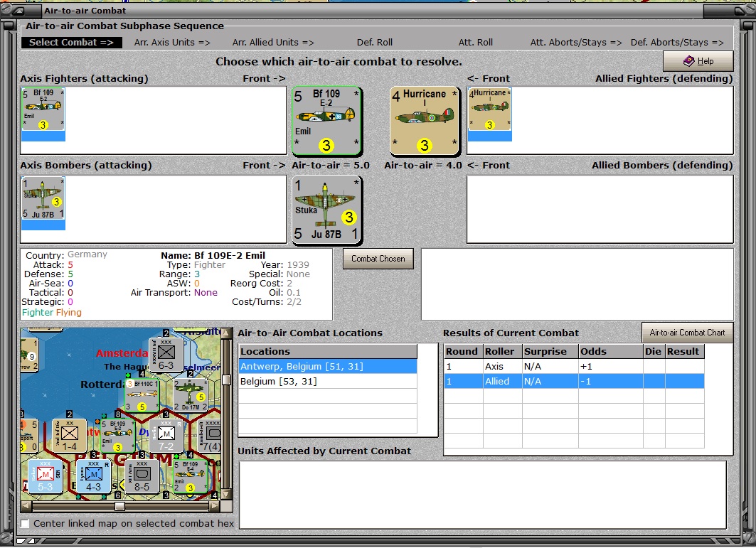The height and width of the screenshot is (548, 756).
Task: Select the 'Select Combat =>' subphase step
Action: click(x=71, y=43)
